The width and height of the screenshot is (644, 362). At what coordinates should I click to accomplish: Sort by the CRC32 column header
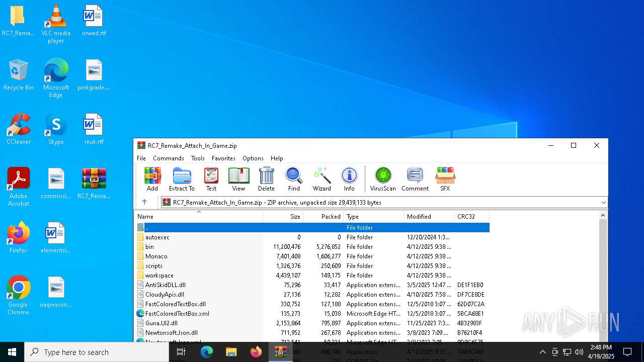click(472, 217)
